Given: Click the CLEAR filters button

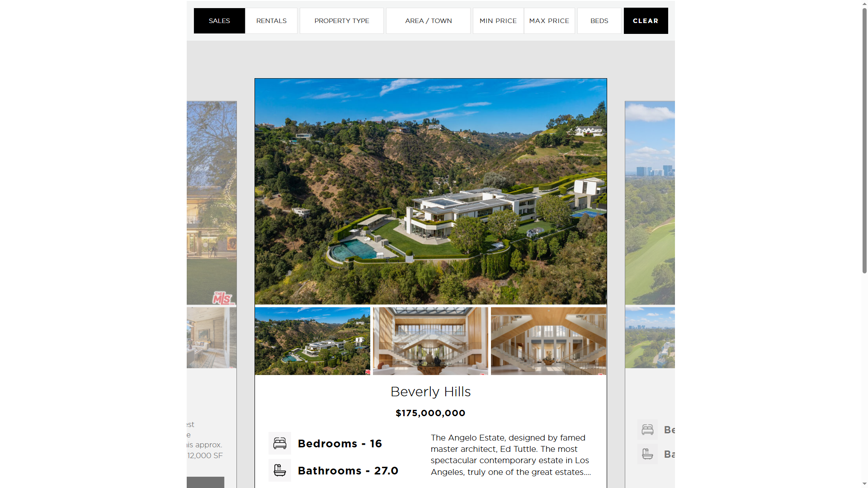Looking at the screenshot, I should pos(646,21).
